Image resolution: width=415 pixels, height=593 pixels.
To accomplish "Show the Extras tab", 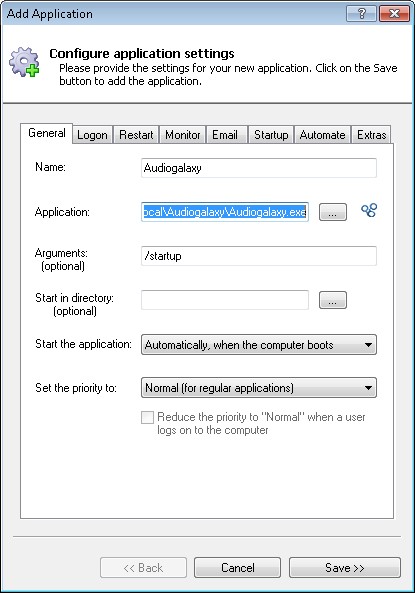I will 371,135.
